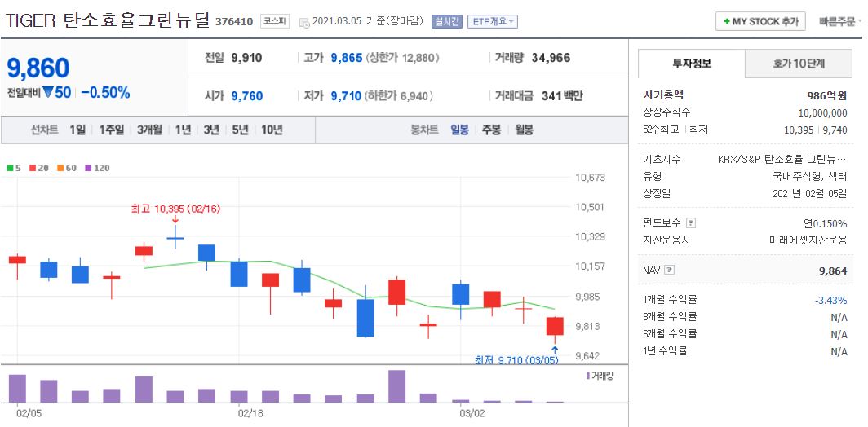Click the NAV value 9,864
Viewport: 868px width, 427px height.
(833, 271)
